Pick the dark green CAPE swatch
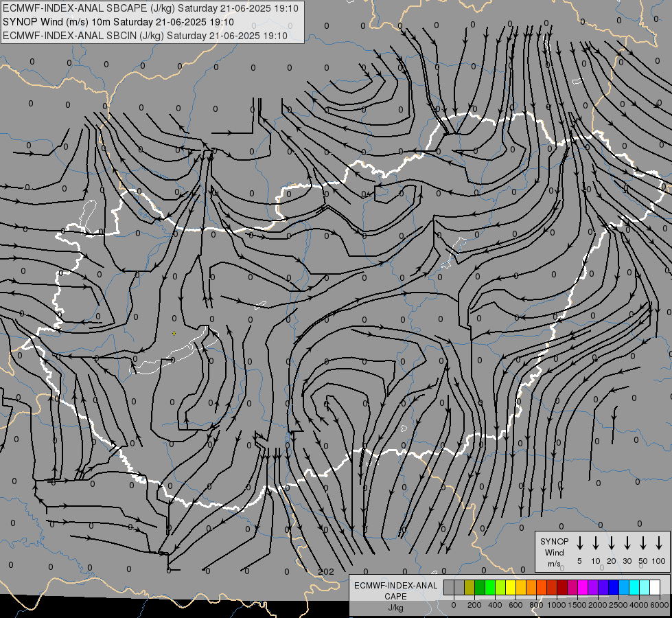The height and width of the screenshot is (618, 672). [x=480, y=588]
